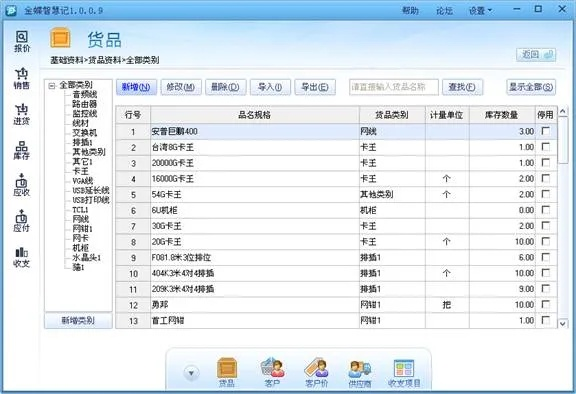Click the 客户价 customer price icon
Screen dimensions: 576x394
pos(316,372)
